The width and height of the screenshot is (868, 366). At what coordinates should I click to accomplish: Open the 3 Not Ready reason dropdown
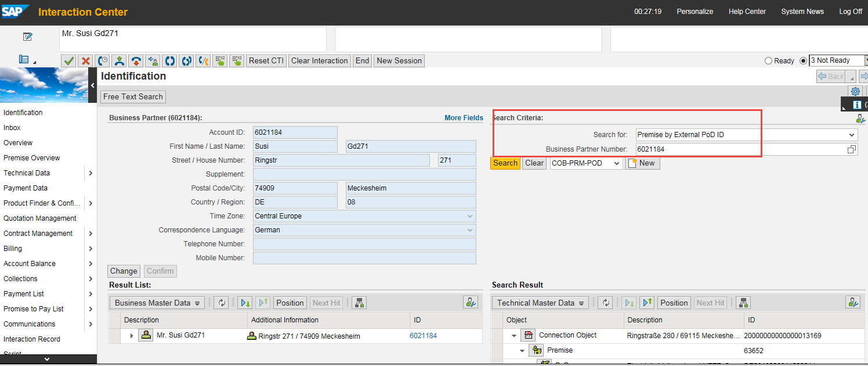point(866,60)
